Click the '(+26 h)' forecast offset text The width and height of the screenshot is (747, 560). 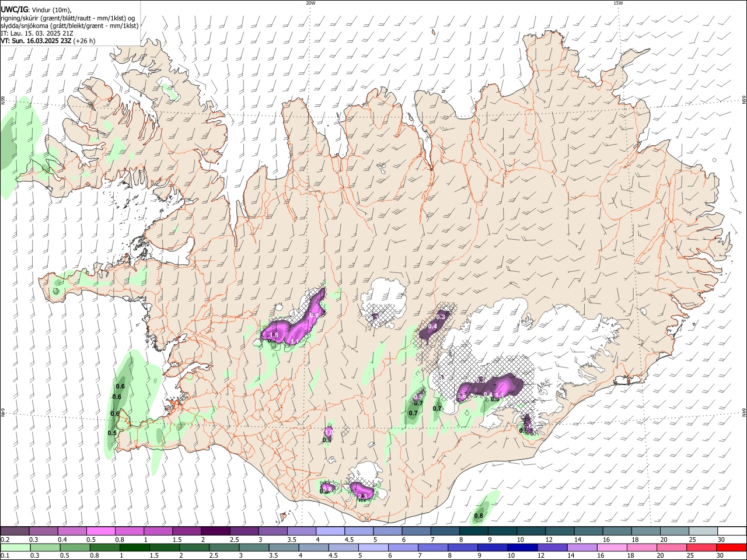click(85, 41)
